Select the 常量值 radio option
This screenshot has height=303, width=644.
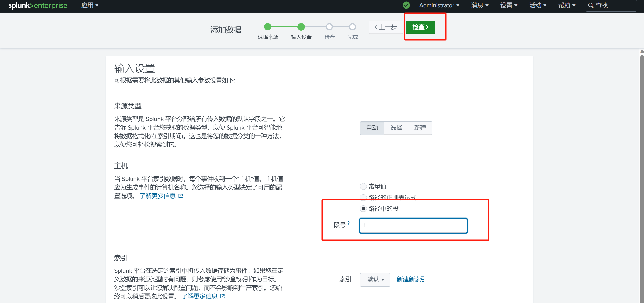[363, 186]
